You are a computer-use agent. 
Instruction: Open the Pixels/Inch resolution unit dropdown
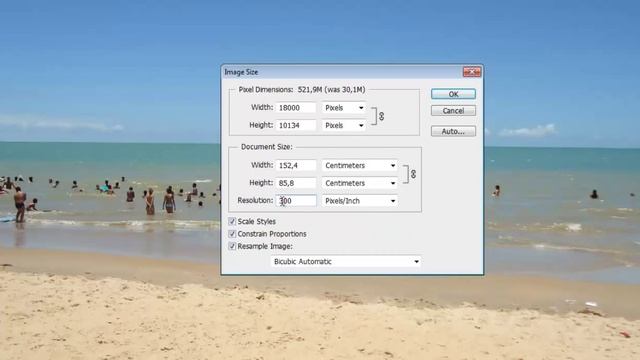360,200
